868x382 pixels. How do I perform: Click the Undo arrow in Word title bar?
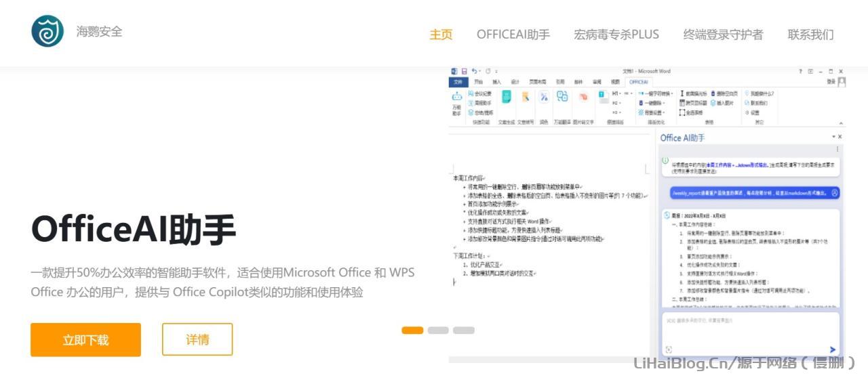pos(474,71)
